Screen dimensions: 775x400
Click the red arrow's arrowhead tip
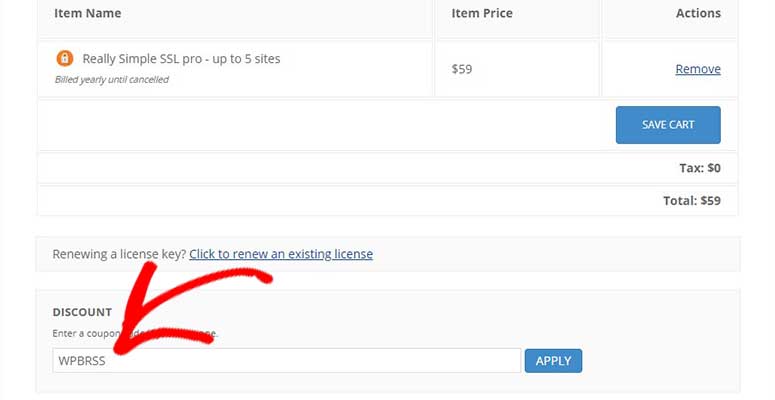[x=120, y=349]
